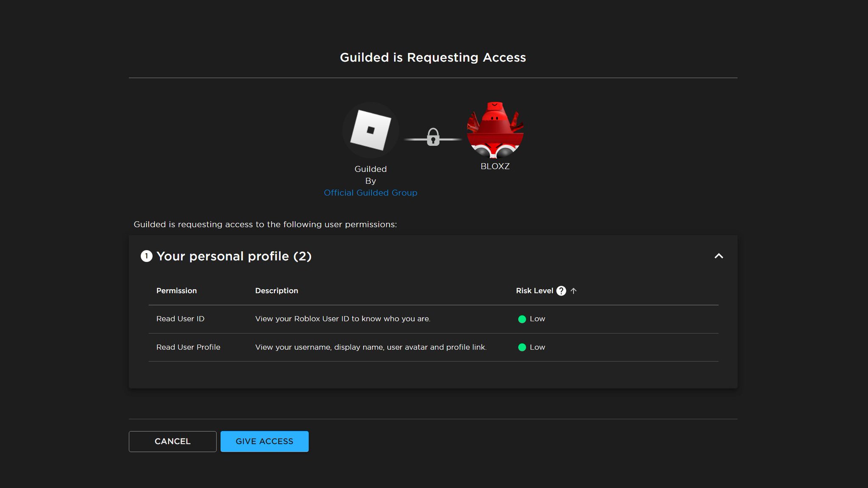Click the Read User Profile description text
The image size is (868, 488).
coord(371,347)
